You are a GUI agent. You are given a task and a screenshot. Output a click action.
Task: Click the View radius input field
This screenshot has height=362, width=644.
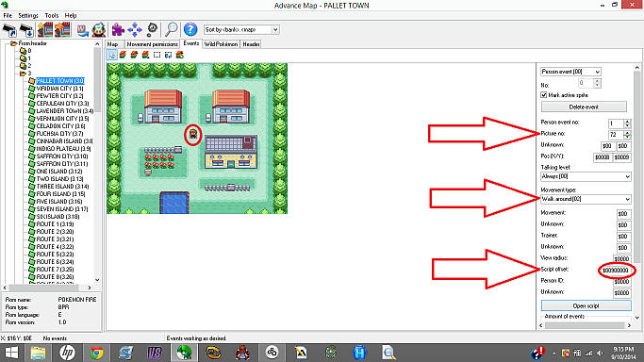point(621,259)
